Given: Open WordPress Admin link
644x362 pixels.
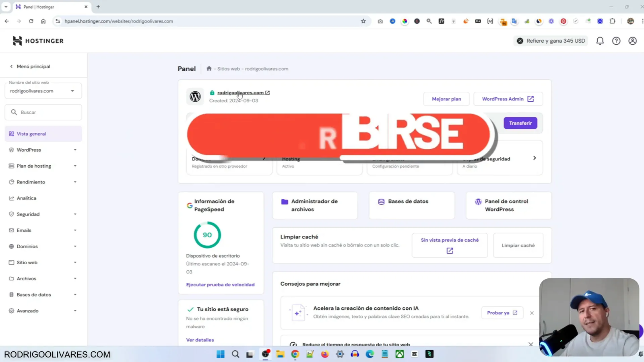Looking at the screenshot, I should (508, 99).
